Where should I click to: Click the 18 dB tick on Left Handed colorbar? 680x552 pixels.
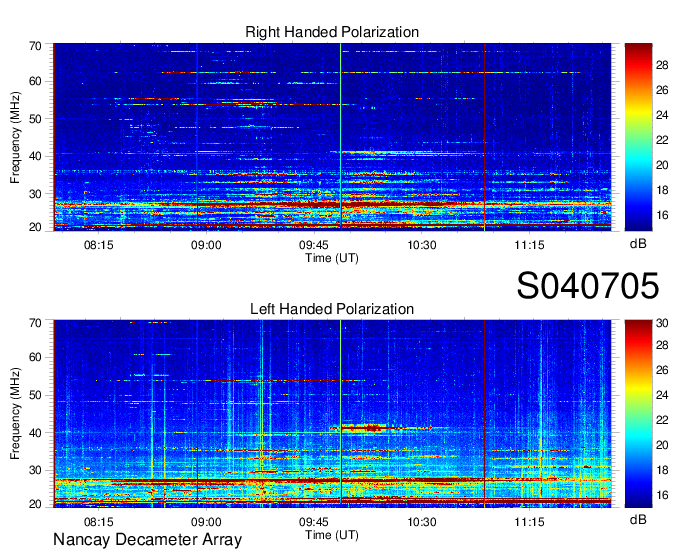click(x=662, y=470)
